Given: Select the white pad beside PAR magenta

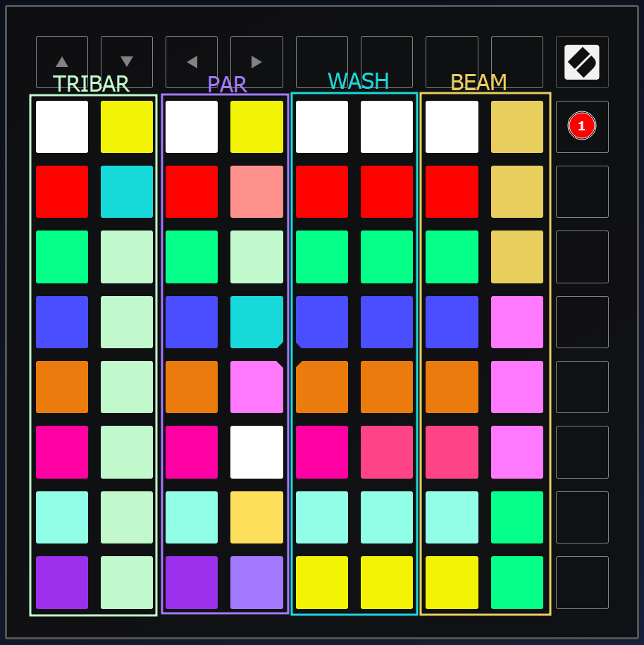Looking at the screenshot, I should [x=256, y=452].
